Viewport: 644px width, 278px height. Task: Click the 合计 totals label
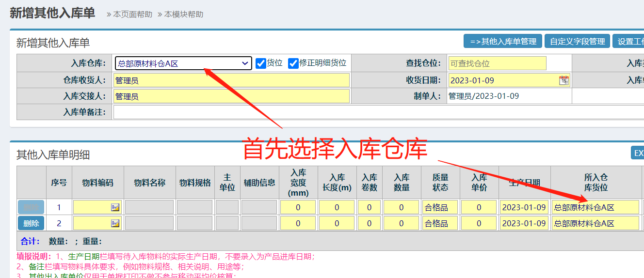pos(30,241)
